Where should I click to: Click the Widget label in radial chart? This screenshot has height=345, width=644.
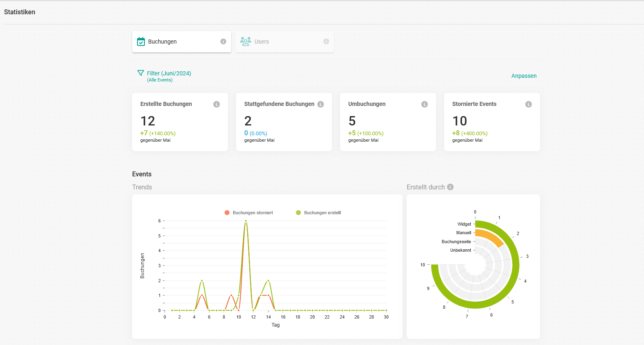pos(464,224)
